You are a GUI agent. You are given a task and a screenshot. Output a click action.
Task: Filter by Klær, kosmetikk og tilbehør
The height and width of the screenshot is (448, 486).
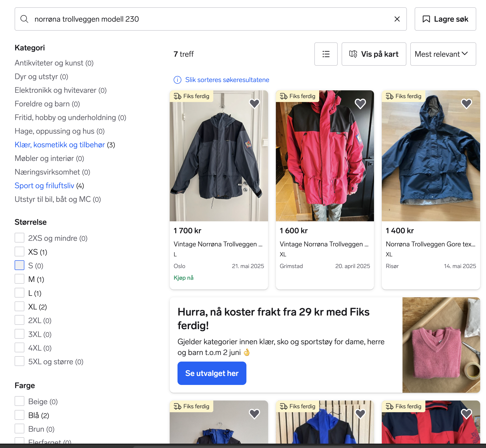click(x=60, y=145)
